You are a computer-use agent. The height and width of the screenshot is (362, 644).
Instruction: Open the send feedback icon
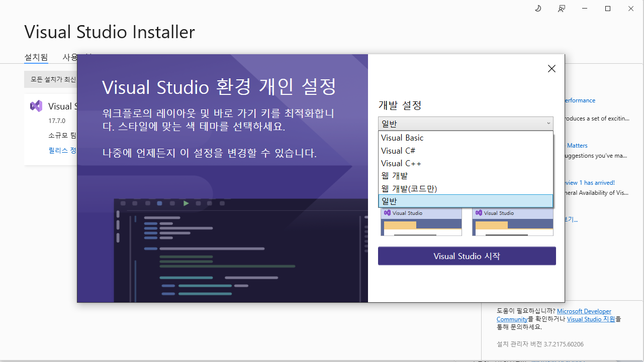(x=562, y=9)
